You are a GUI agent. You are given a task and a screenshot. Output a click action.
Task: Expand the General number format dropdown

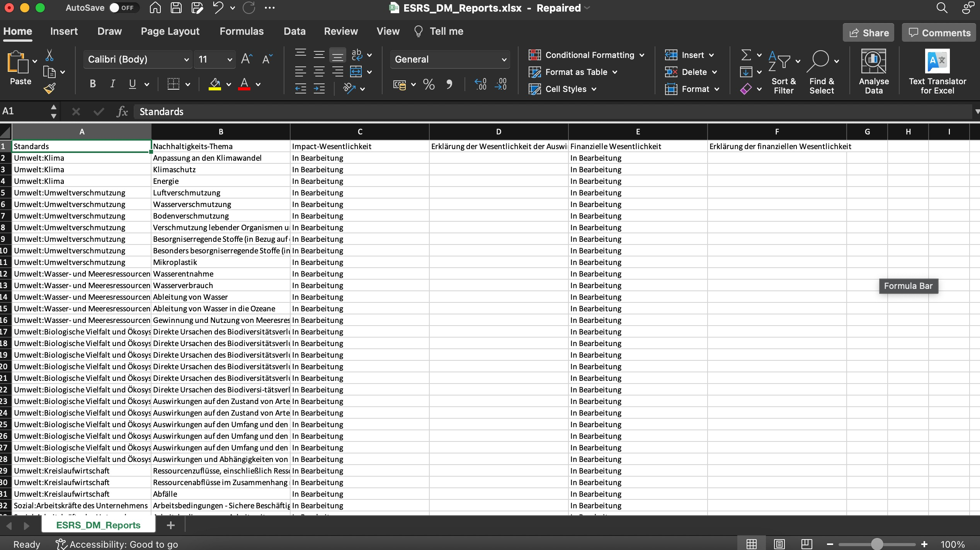tap(504, 59)
